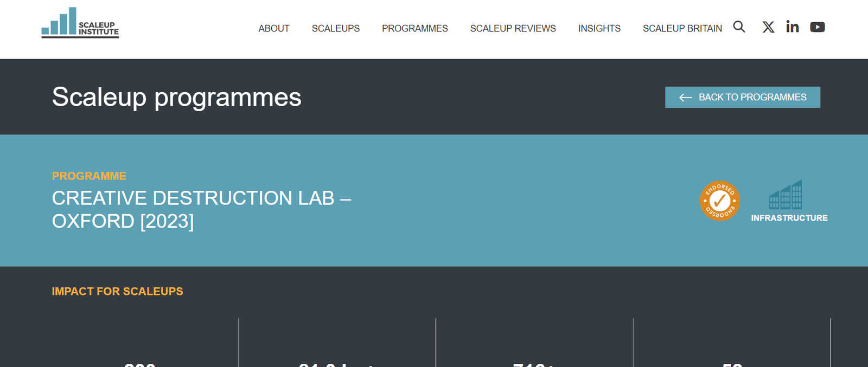Screen dimensions: 868x367
Task: Click the orange PROGRAMME label
Action: 89,176
